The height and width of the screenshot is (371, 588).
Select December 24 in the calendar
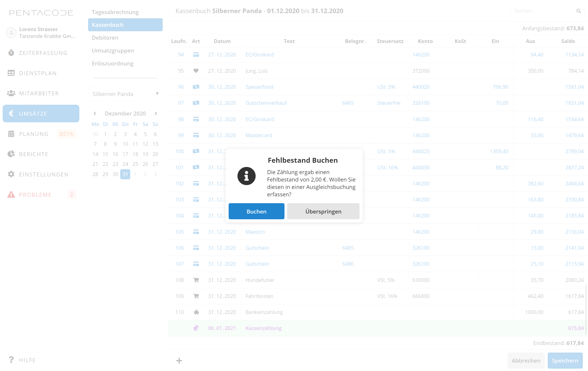coord(125,164)
